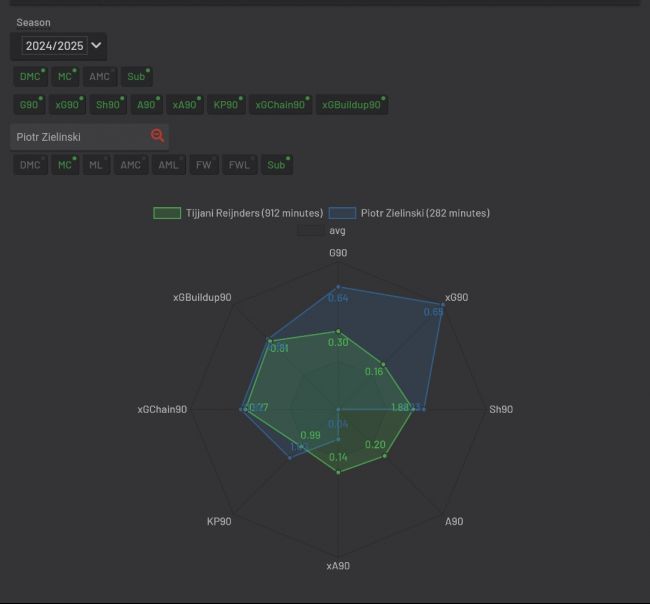Click the Piotr Zielinski legend label
The width and height of the screenshot is (650, 604).
click(x=425, y=213)
